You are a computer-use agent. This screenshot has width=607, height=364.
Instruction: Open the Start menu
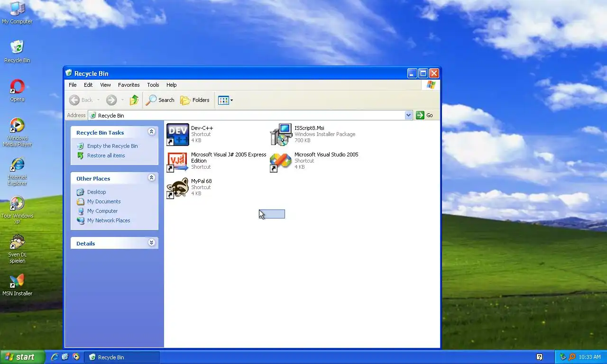point(22,357)
